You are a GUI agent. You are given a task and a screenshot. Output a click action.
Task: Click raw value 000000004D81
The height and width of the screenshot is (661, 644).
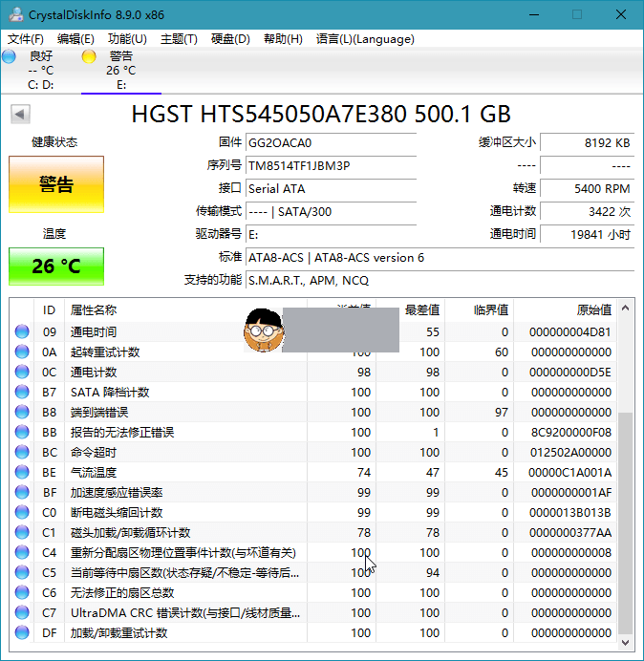pos(570,331)
